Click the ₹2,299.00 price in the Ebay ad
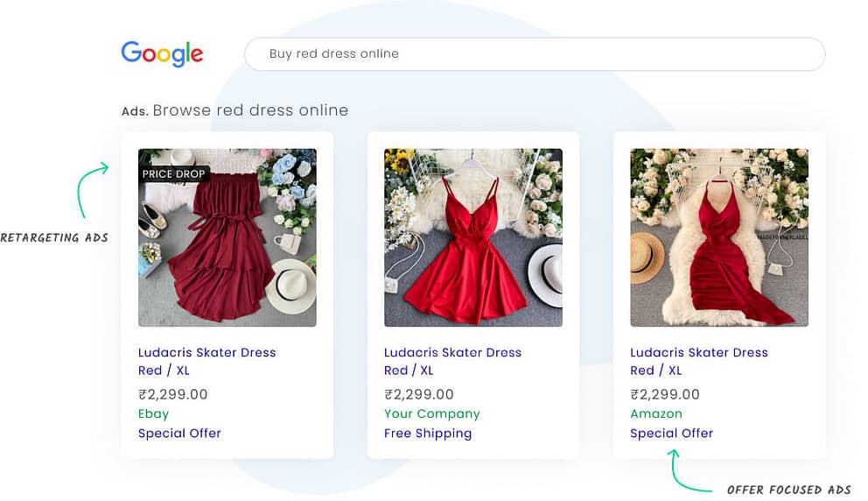Image resolution: width=868 pixels, height=501 pixels. click(x=172, y=395)
